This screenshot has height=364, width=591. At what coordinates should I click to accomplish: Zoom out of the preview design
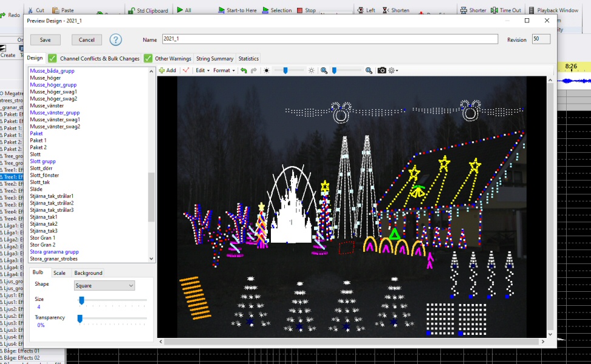(x=324, y=70)
